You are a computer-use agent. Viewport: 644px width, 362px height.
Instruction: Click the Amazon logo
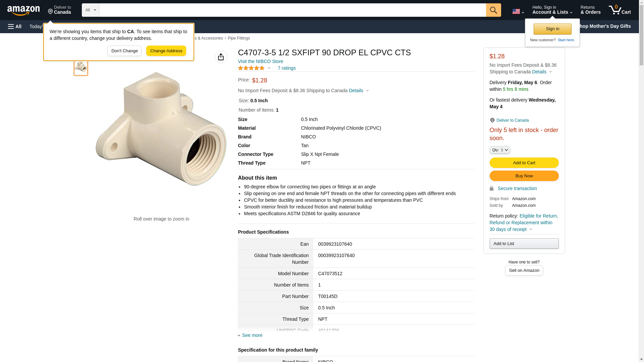23,10
